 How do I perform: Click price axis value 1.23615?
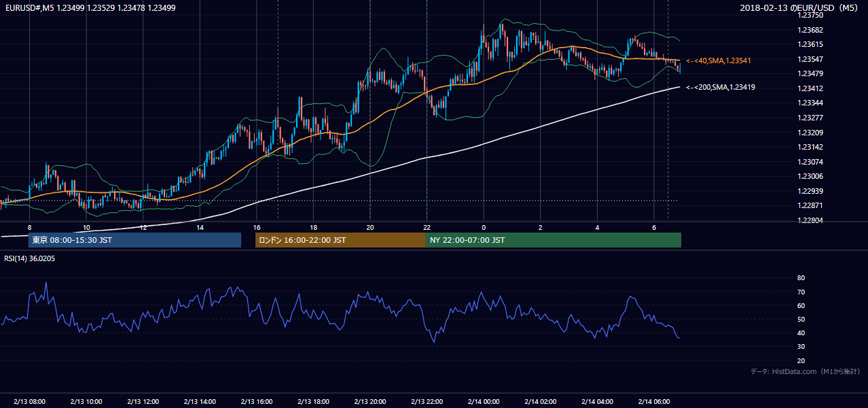pyautogui.click(x=810, y=44)
